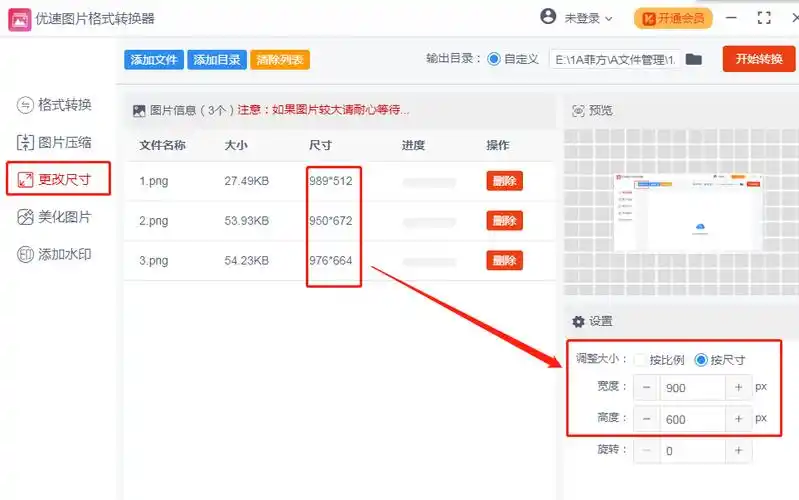This screenshot has width=799, height=500.
Task: Click the 图片信息 image icon
Action: pos(139,111)
